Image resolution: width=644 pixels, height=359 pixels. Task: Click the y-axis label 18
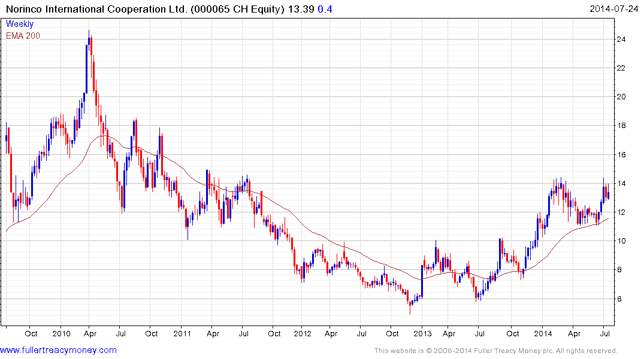point(621,126)
